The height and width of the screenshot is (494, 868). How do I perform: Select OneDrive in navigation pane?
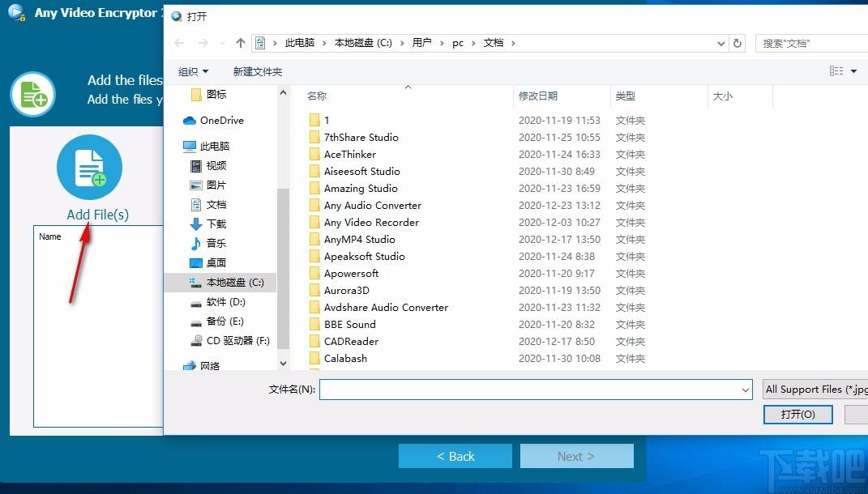[x=213, y=120]
